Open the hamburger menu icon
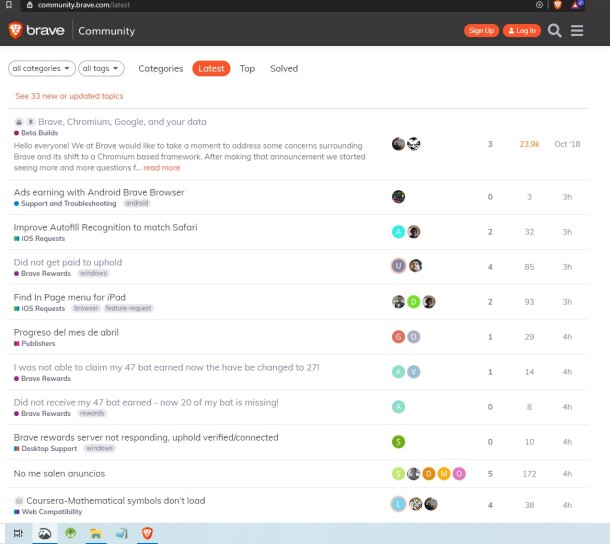 (x=577, y=30)
